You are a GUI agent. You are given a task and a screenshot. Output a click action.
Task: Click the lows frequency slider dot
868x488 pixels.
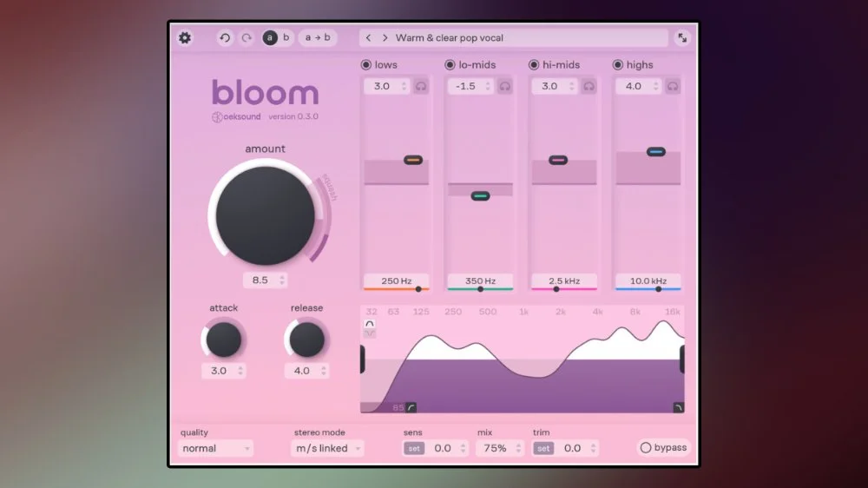[x=418, y=289]
